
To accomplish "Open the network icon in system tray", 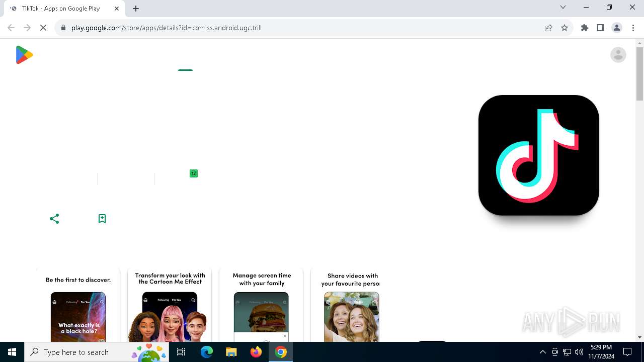I will pyautogui.click(x=567, y=352).
